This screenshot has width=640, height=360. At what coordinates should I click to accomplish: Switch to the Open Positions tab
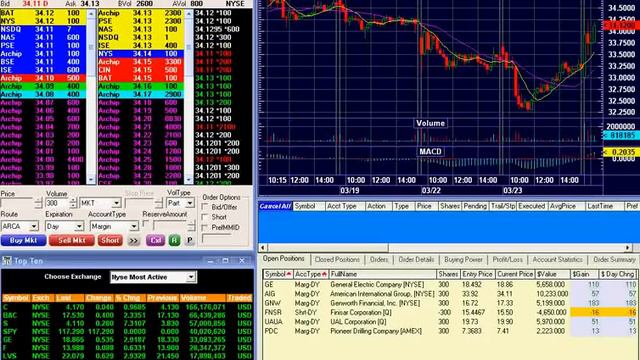tap(283, 259)
